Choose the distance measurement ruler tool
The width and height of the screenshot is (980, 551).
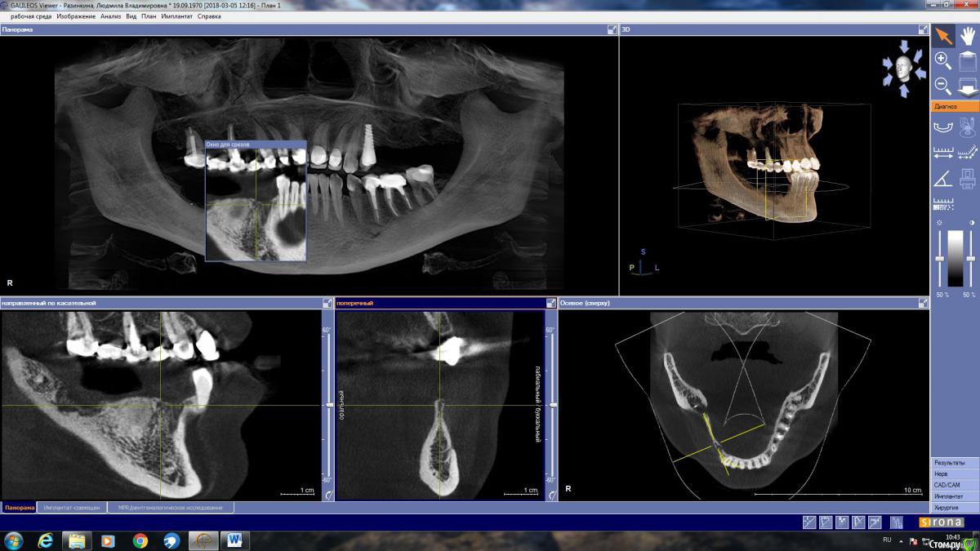coord(942,152)
